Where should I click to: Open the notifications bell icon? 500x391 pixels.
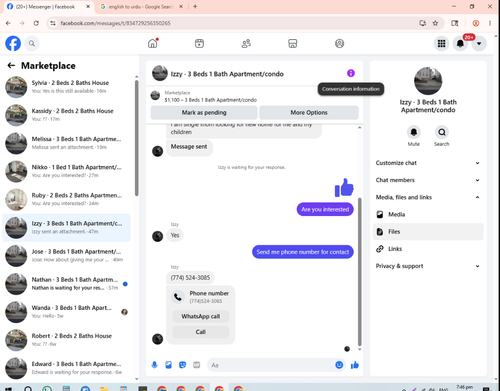pyautogui.click(x=460, y=43)
